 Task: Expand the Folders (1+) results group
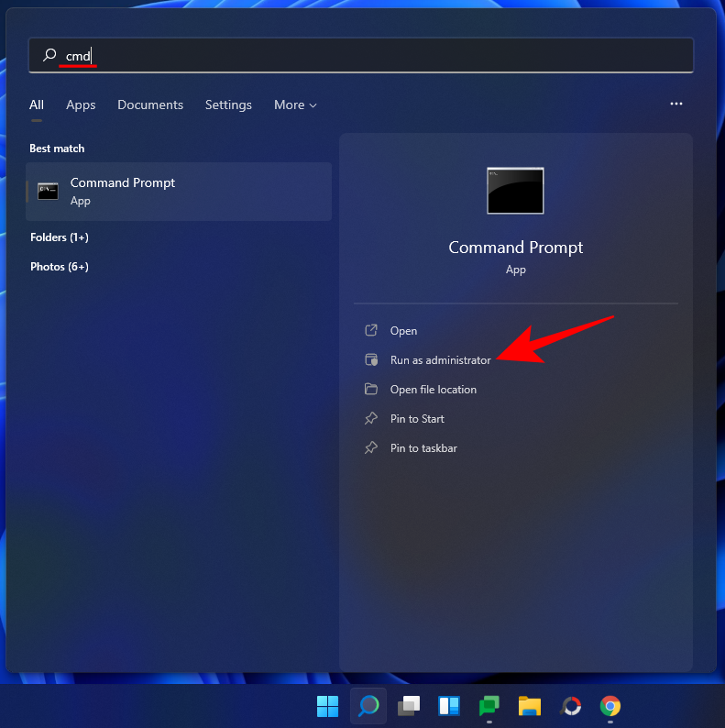tap(60, 237)
